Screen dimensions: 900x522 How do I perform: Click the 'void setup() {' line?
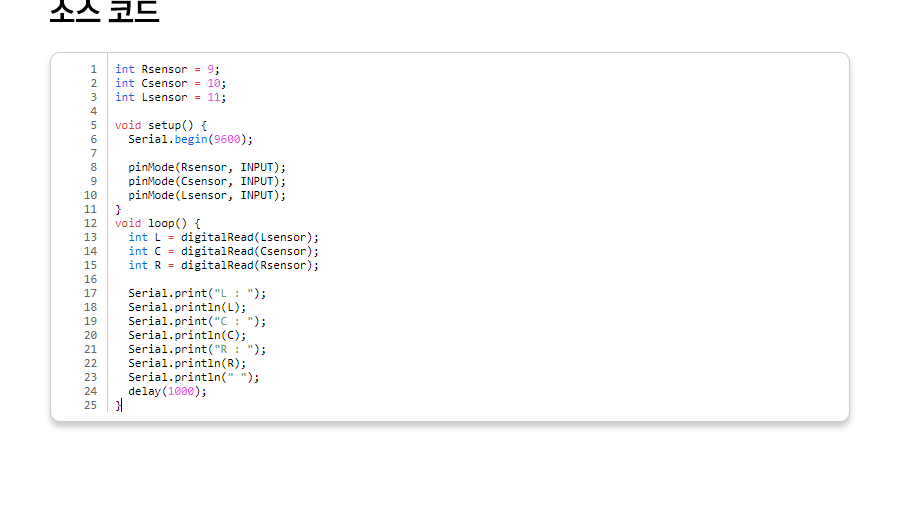pyautogui.click(x=160, y=126)
